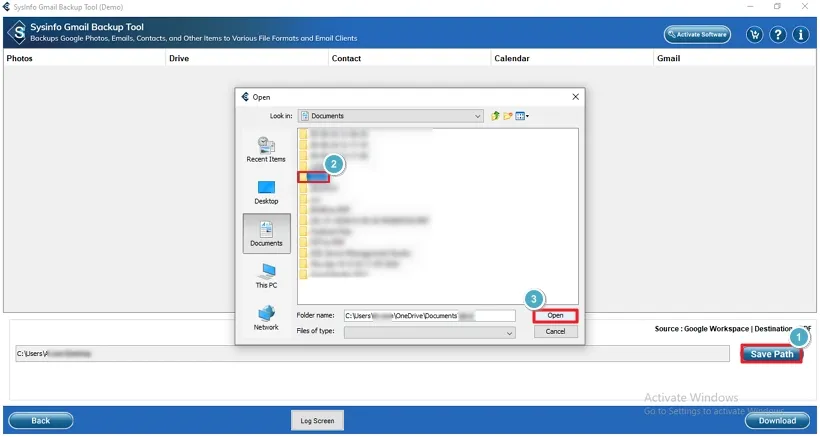
Task: Click the Open button in the dialog
Action: (x=555, y=316)
